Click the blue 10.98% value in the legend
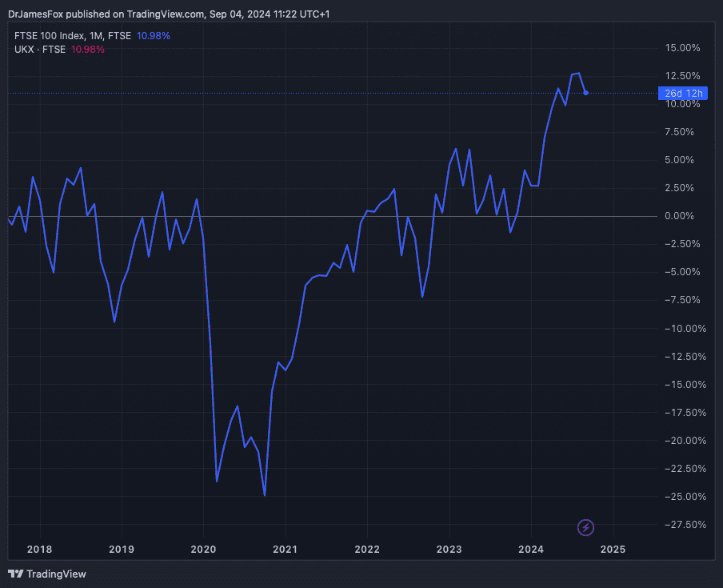 pyautogui.click(x=154, y=36)
